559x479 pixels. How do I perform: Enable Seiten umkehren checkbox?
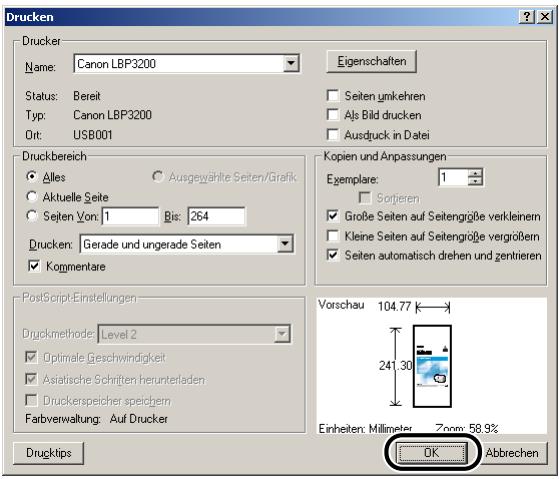click(x=333, y=96)
